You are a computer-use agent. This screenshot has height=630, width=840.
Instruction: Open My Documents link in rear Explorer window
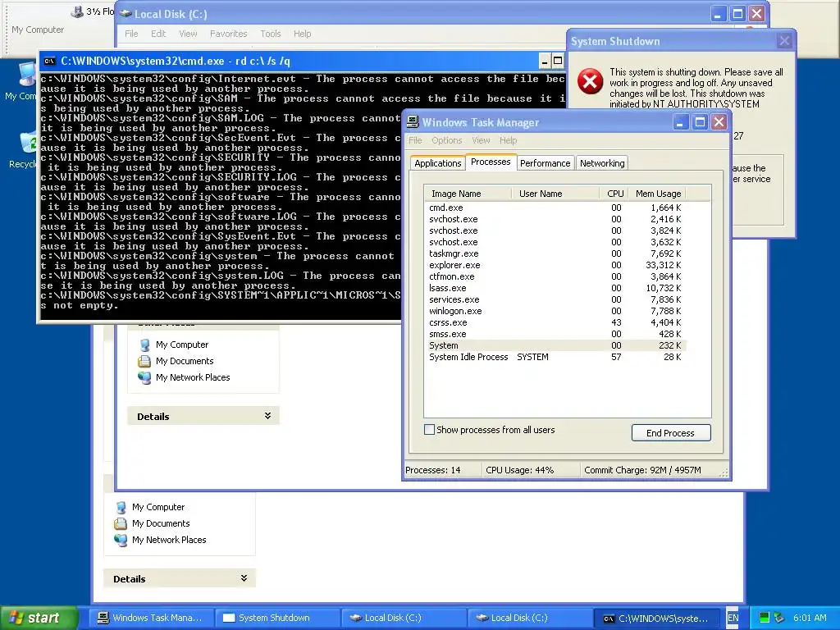[x=161, y=523]
